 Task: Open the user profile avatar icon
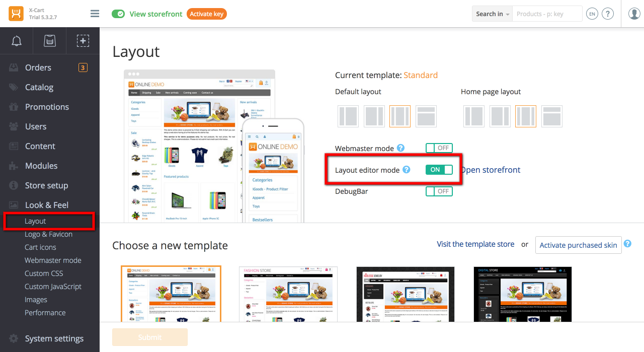(634, 14)
